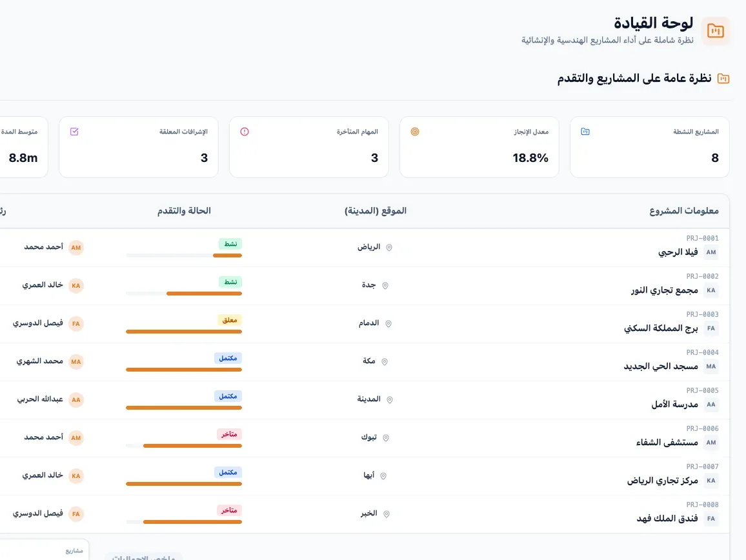The width and height of the screenshot is (746, 560).
Task: Click the manager name أحمد محمد in PRJ-0006 row
Action: (x=43, y=437)
